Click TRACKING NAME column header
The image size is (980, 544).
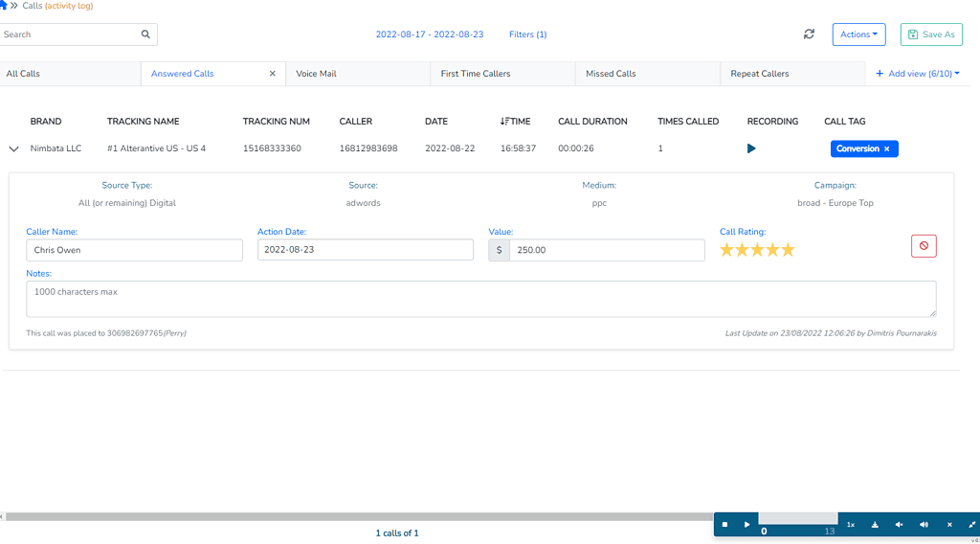144,122
